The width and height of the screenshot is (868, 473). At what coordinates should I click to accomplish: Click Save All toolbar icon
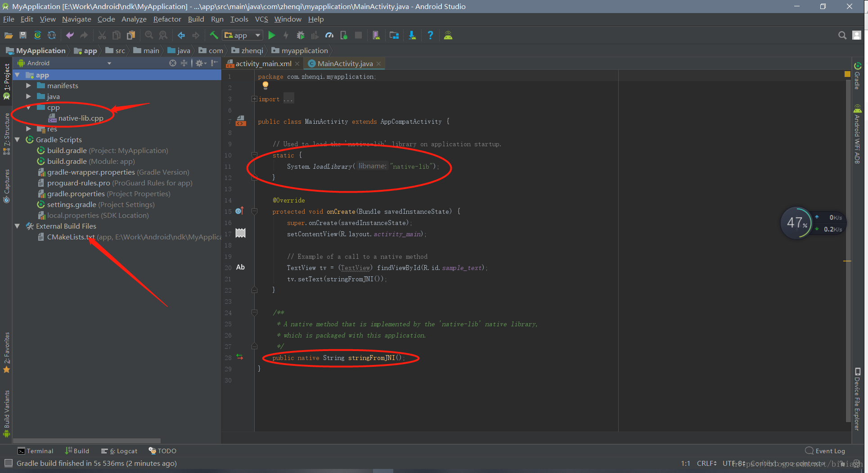(23, 35)
